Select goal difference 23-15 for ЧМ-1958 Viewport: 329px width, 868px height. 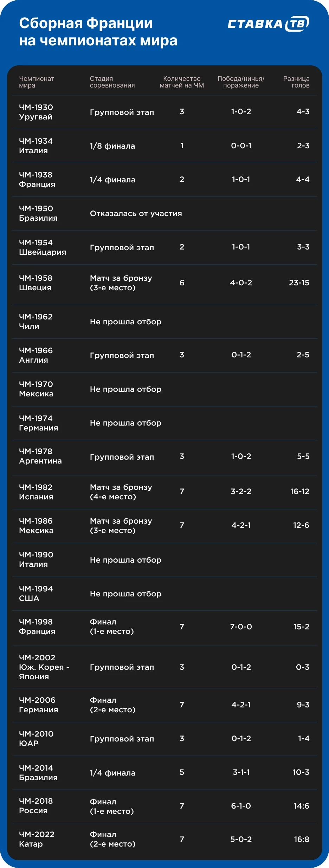[299, 283]
